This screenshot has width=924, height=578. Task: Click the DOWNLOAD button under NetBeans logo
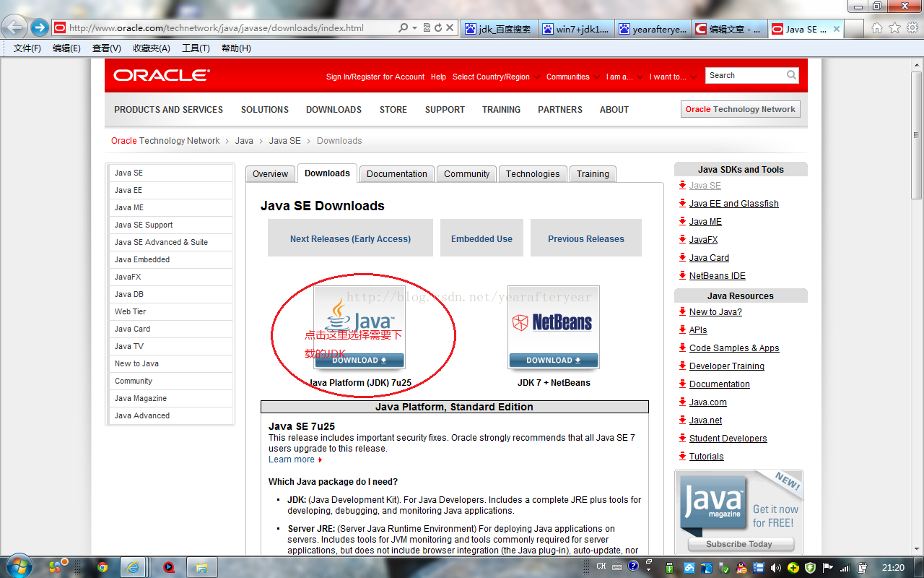click(x=554, y=361)
